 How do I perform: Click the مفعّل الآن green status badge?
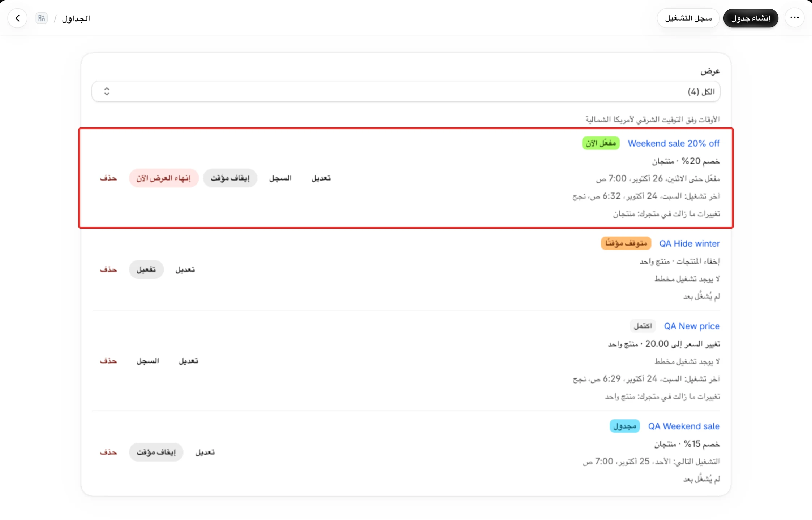pos(601,143)
